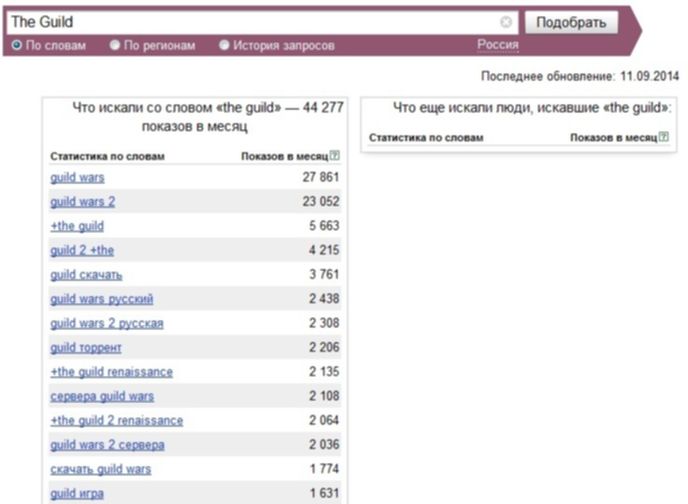Open the 'guild скачать' keyword link
The height and width of the screenshot is (504, 688).
[86, 275]
